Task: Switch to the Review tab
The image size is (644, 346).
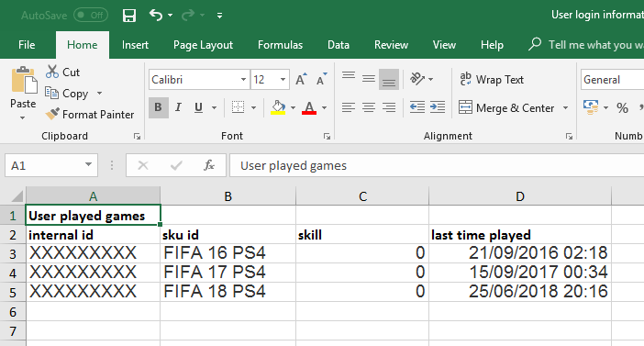Action: coord(391,45)
